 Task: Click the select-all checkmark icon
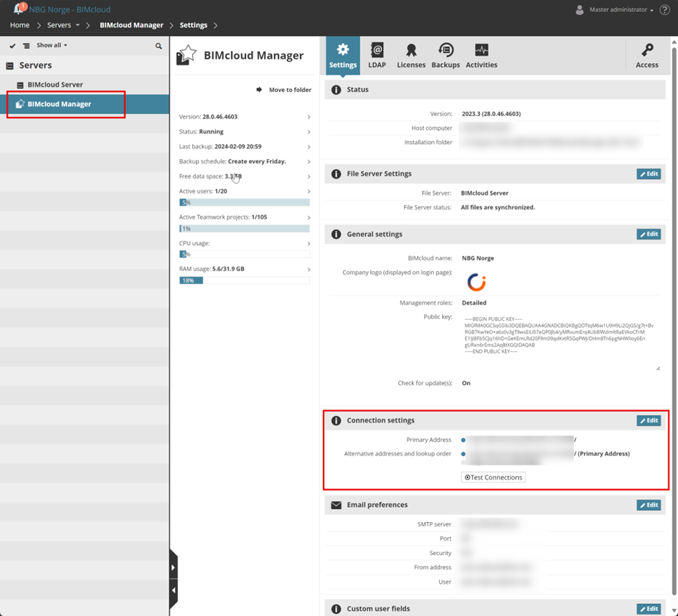click(x=12, y=45)
